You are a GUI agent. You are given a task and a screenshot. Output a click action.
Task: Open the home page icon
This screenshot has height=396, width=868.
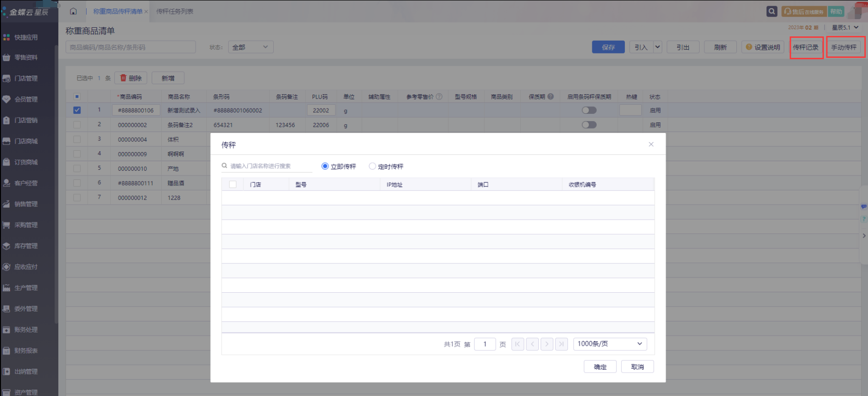click(x=73, y=11)
